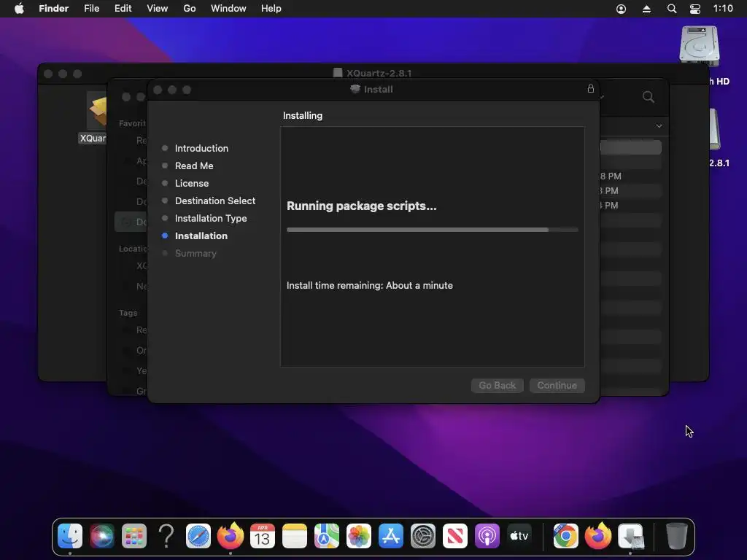
Task: Click the package icon in Install title bar
Action: click(355, 89)
